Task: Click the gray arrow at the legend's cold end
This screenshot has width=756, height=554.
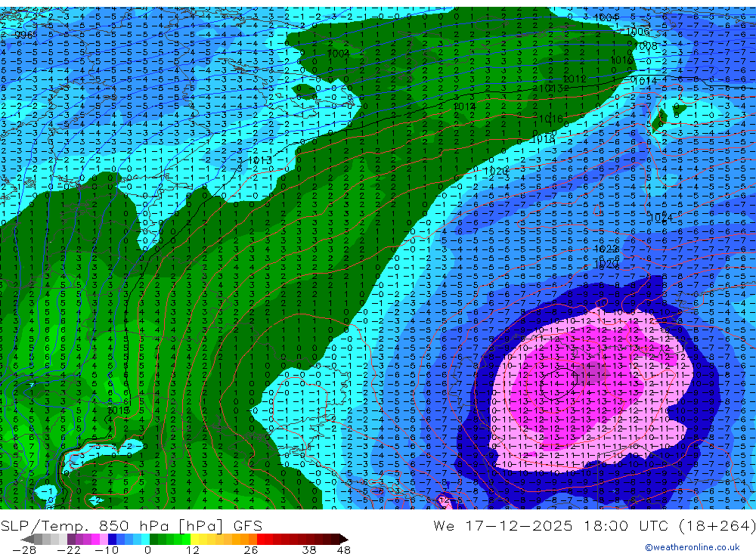Action: click(x=27, y=539)
